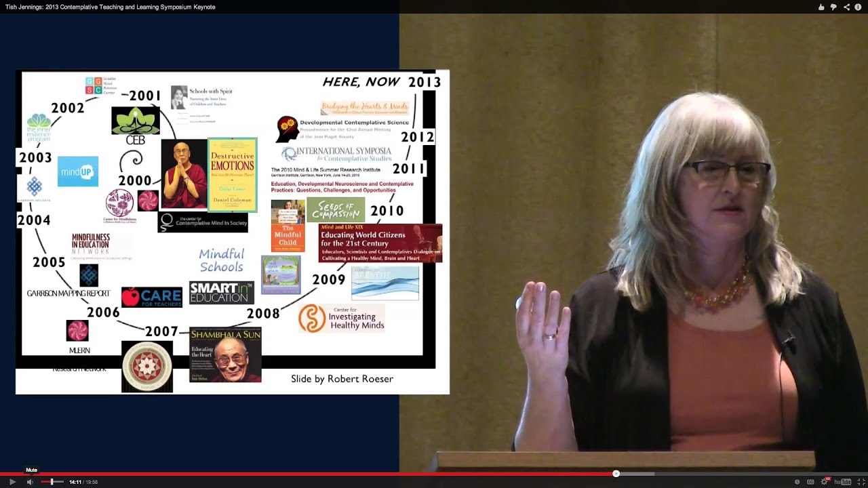This screenshot has height=488, width=868.
Task: Open the YouTube logo link
Action: point(843,482)
